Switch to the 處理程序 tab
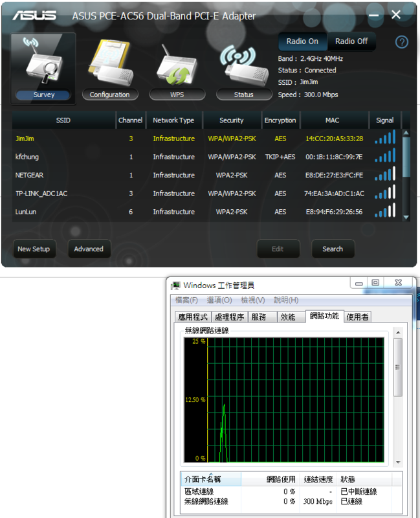Screen dimensions: 420x518 (x=230, y=317)
